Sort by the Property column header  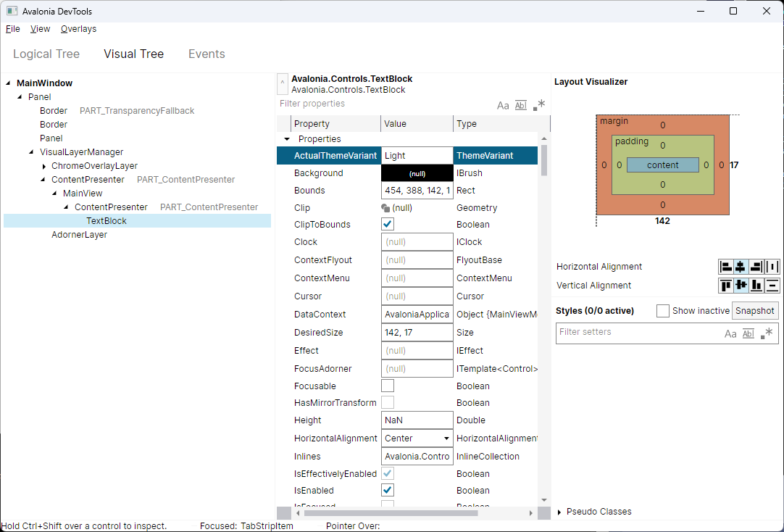point(335,123)
